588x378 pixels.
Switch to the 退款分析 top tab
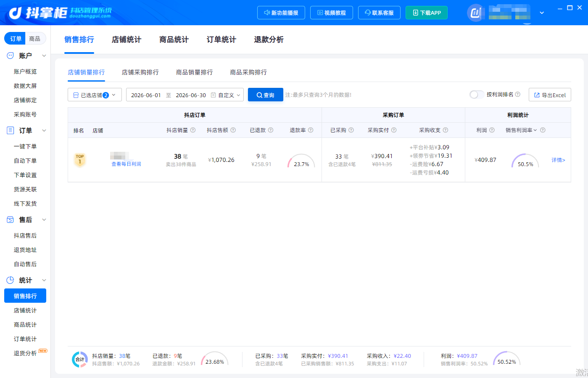click(269, 40)
